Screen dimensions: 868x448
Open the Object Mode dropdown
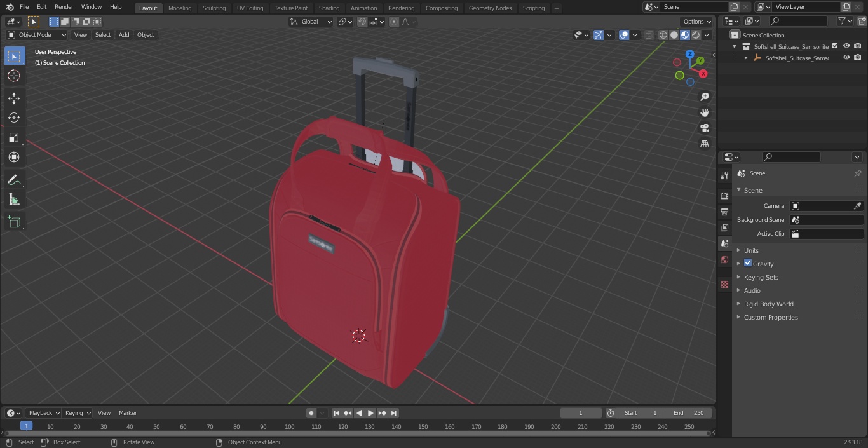click(37, 35)
